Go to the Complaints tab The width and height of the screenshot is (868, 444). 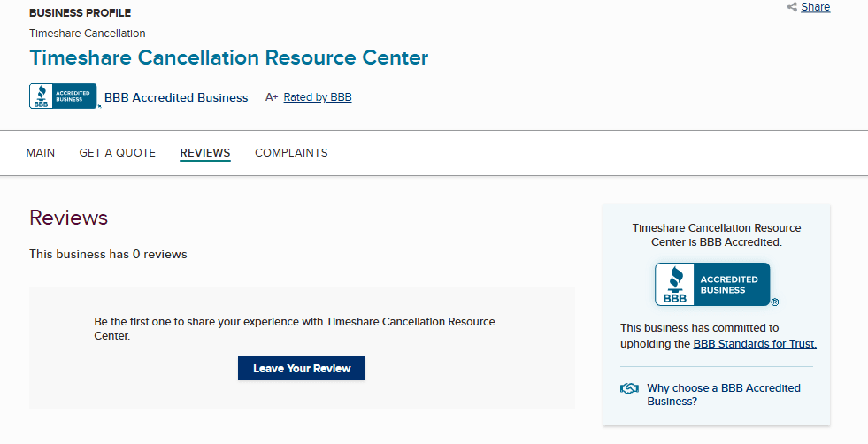[x=291, y=153]
